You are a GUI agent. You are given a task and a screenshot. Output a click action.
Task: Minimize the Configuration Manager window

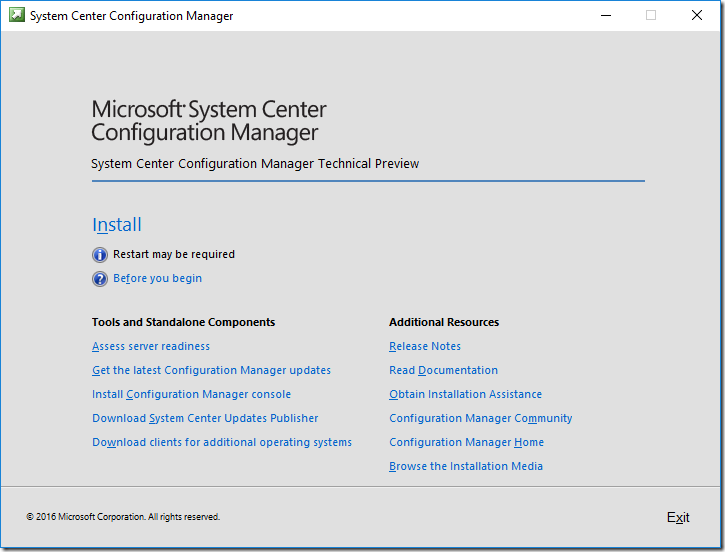pos(606,15)
